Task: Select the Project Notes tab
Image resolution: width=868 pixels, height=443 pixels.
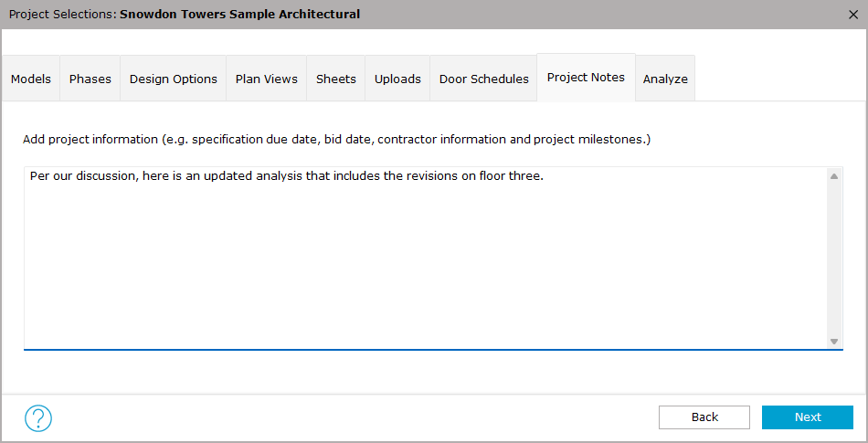Action: 587,78
